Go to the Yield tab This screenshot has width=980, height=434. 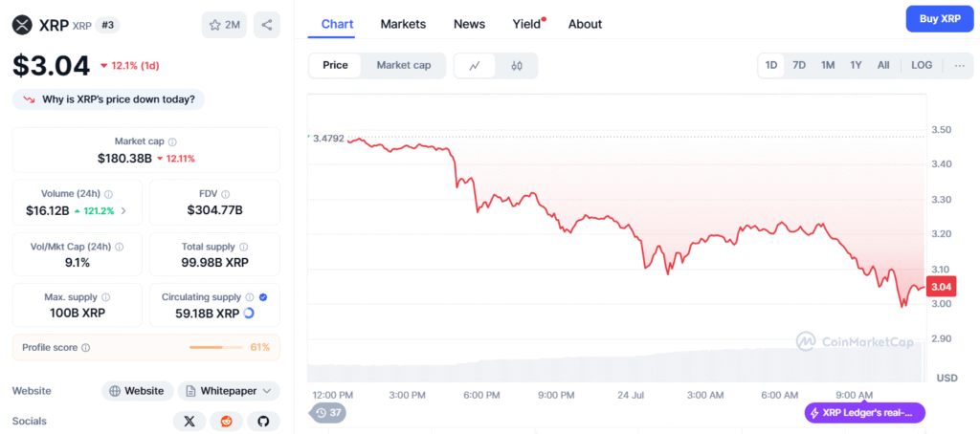point(525,24)
